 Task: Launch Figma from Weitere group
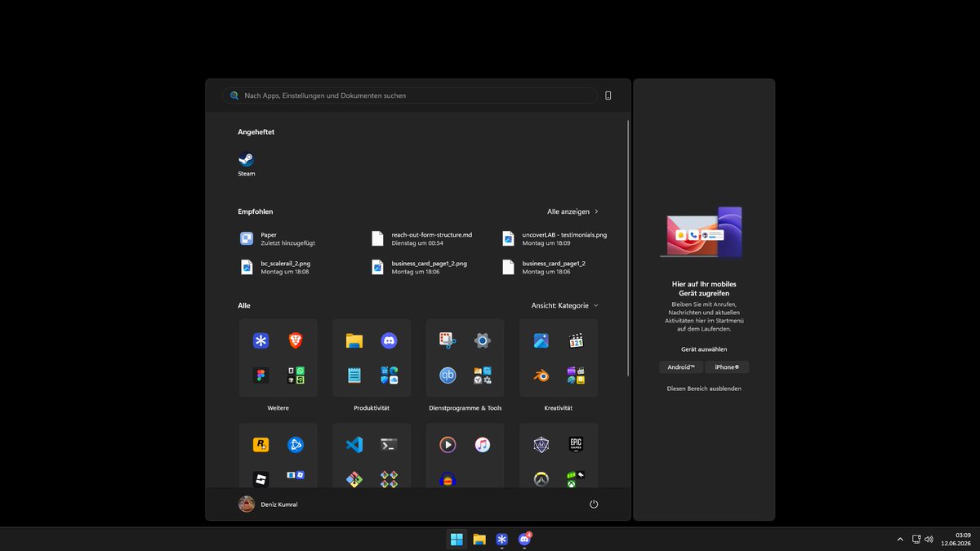261,375
